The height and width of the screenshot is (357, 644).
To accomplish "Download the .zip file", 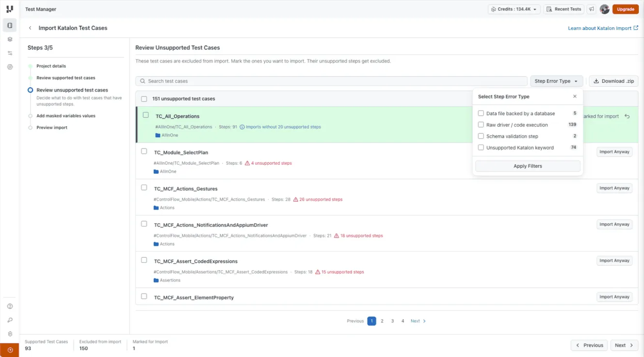I will point(613,81).
